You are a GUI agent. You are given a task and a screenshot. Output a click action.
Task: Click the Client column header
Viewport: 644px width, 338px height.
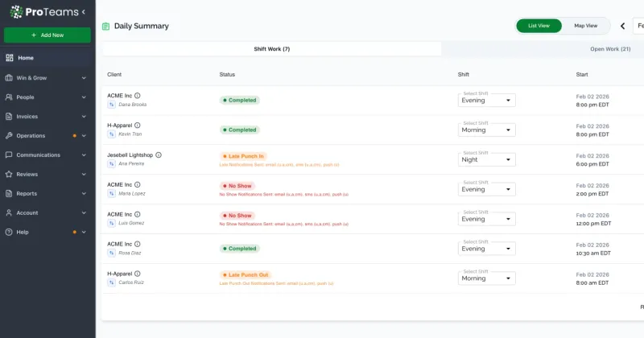[x=114, y=74]
